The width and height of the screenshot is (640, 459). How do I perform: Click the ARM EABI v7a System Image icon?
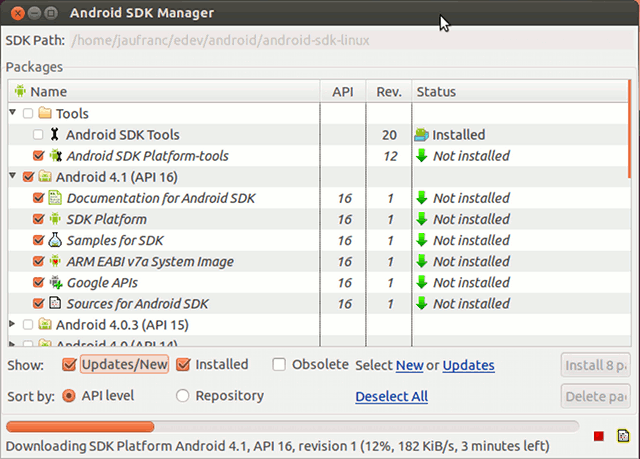tap(55, 261)
